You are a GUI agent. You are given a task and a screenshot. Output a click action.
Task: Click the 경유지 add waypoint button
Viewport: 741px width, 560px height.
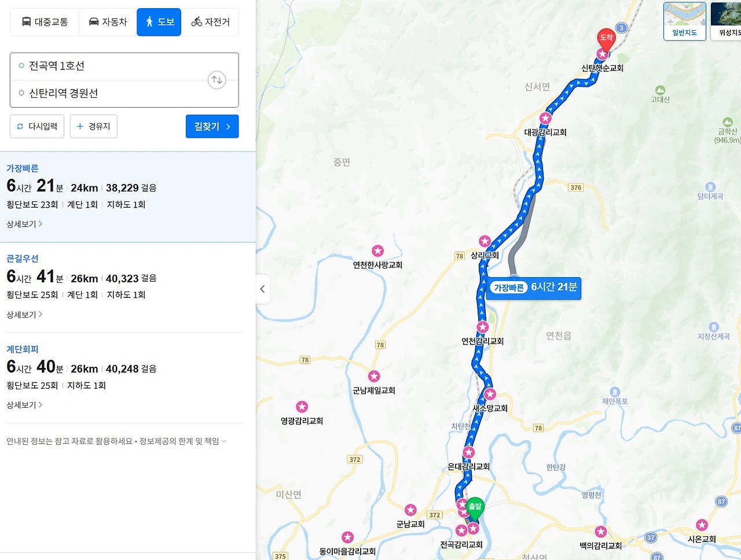pyautogui.click(x=94, y=126)
